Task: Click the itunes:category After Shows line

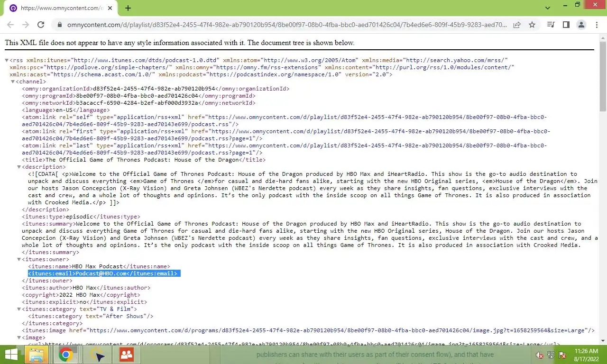Action: pos(91,316)
